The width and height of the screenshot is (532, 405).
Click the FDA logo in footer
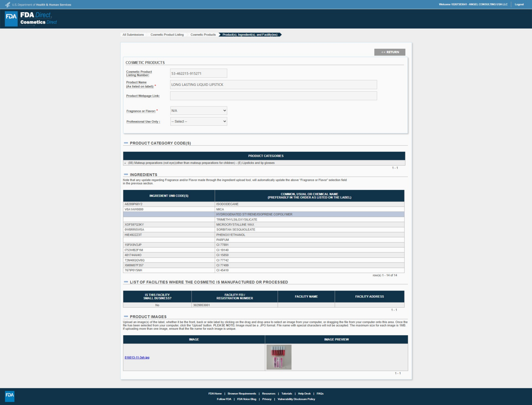pyautogui.click(x=10, y=396)
